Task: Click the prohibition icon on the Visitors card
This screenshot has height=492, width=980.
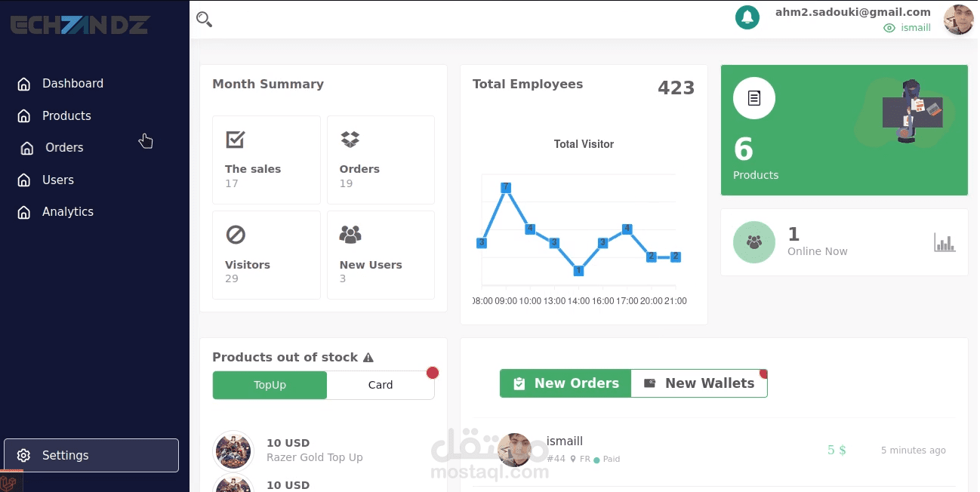Action: point(235,235)
